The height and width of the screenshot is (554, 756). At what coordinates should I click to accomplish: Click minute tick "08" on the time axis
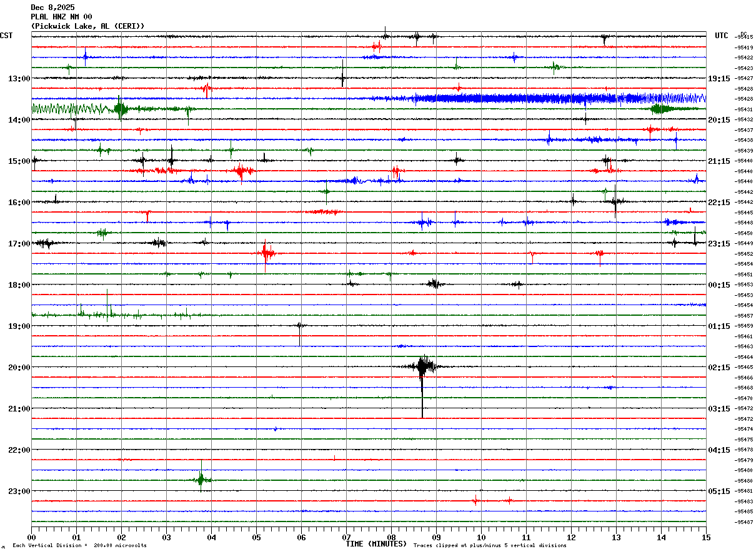(391, 537)
